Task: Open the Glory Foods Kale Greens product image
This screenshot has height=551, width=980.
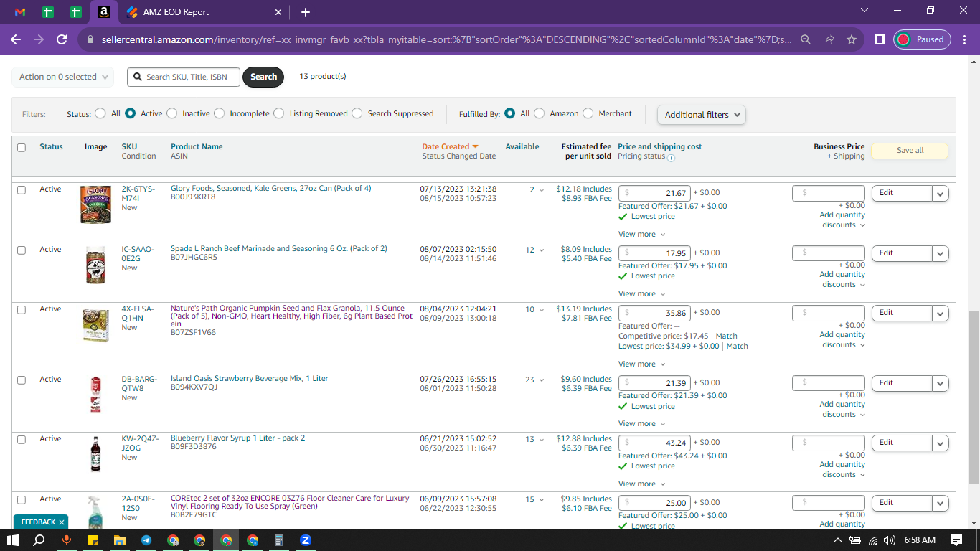Action: 95,204
